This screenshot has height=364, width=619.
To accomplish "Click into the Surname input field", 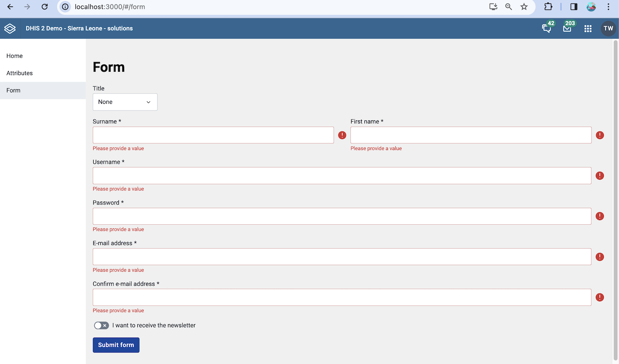I will coord(213,135).
